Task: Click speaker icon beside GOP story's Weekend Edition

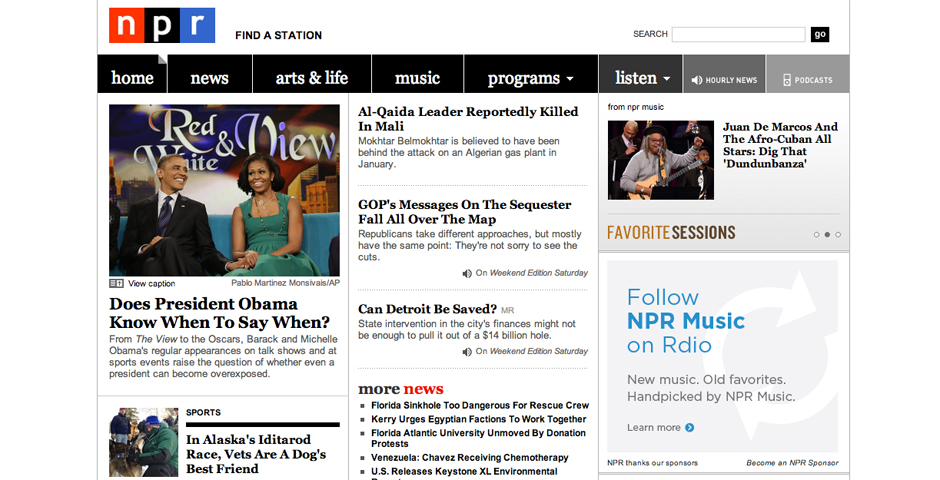Action: [x=467, y=273]
